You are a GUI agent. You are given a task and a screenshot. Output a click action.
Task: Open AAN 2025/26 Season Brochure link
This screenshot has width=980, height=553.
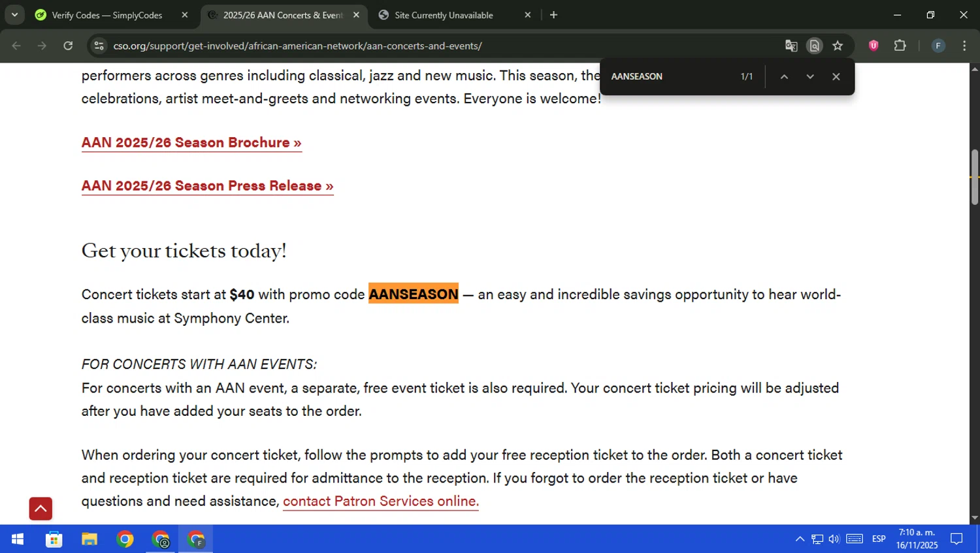191,142
